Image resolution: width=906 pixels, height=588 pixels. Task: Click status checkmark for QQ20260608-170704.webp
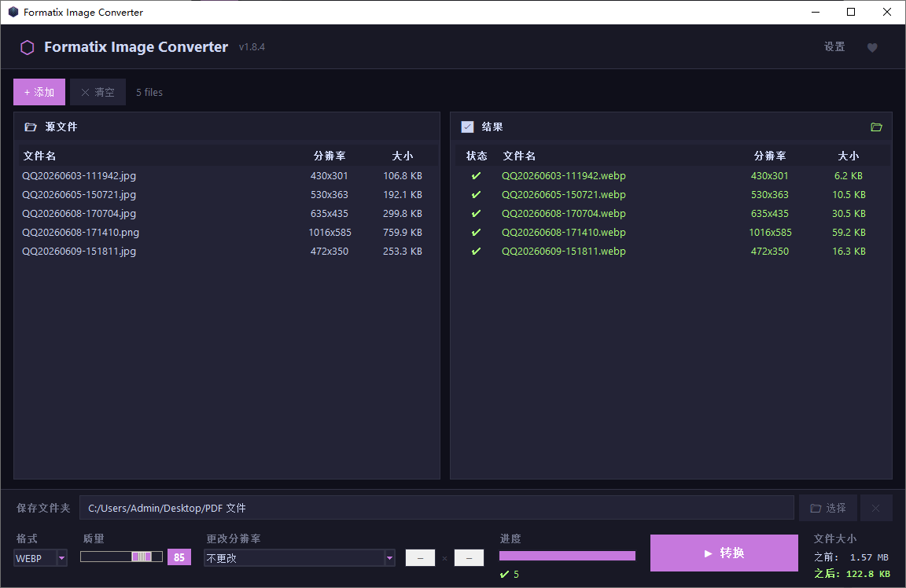pyautogui.click(x=476, y=214)
